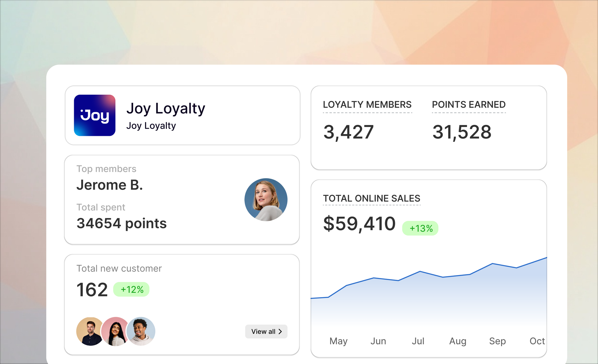Viewport: 598px width, 364px height.
Task: Click the Joy Loyalty title text
Action: point(166,108)
